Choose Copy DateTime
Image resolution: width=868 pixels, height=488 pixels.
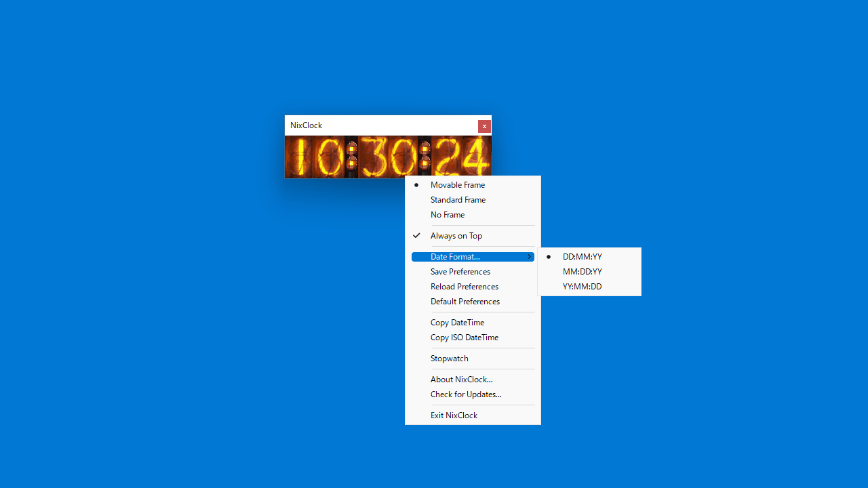473,323
